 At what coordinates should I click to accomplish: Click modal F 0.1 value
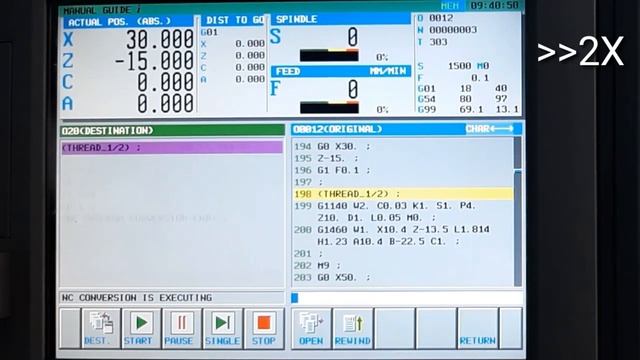(454, 78)
